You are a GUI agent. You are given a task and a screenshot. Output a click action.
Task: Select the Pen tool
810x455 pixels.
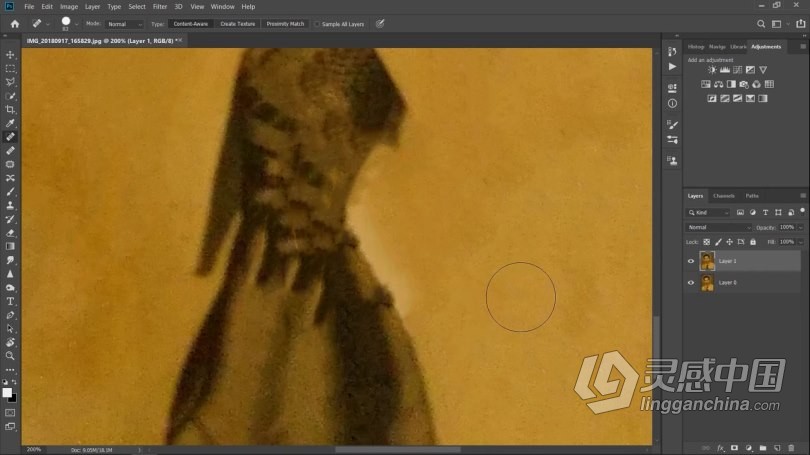coord(10,315)
